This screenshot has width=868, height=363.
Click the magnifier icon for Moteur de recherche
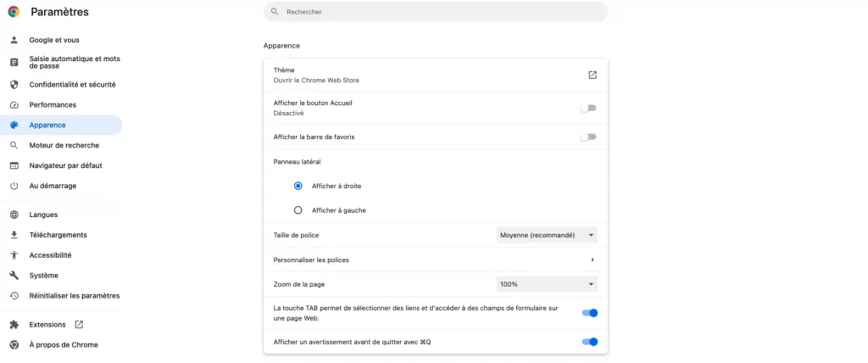[14, 145]
